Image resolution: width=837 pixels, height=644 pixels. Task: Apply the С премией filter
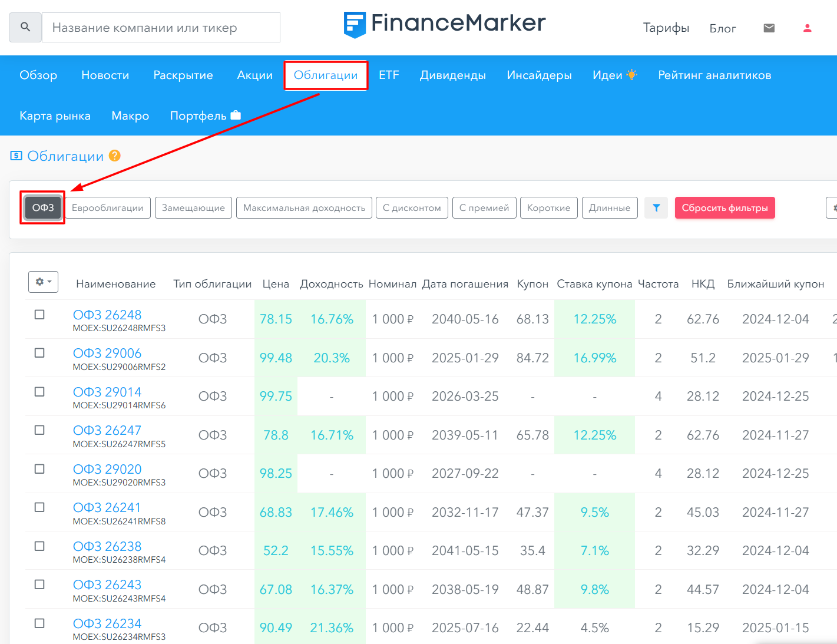(484, 208)
